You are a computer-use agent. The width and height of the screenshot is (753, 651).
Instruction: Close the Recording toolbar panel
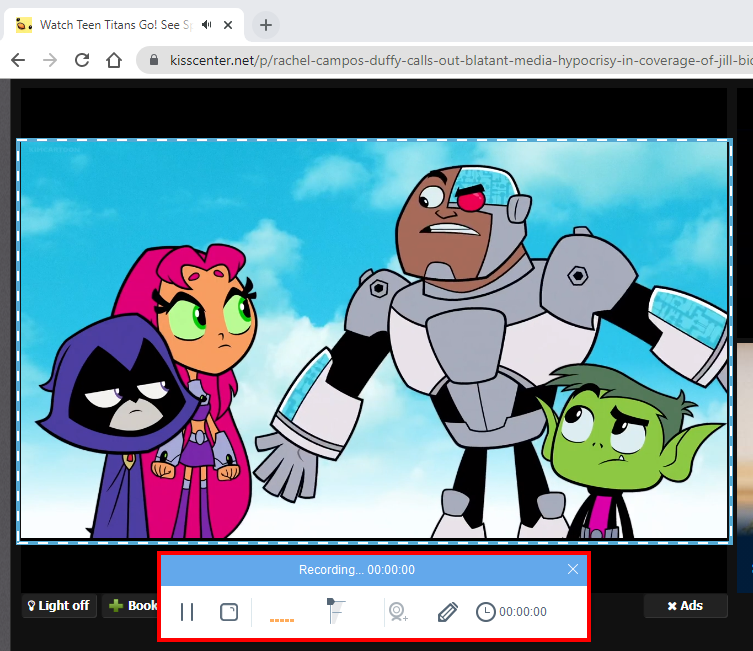[x=573, y=569]
